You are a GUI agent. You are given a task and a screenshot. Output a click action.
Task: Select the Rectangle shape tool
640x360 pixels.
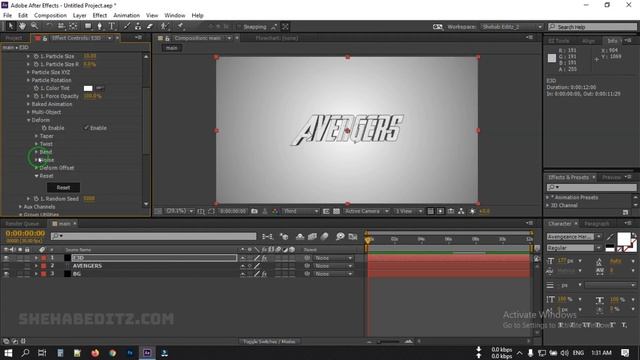88,26
